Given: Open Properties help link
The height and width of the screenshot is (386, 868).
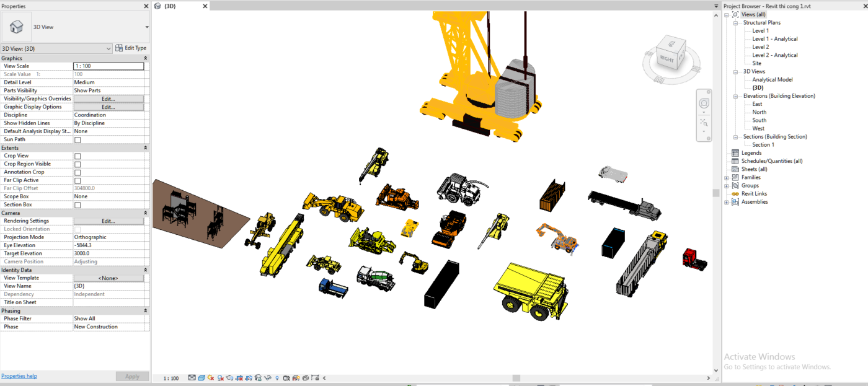Looking at the screenshot, I should (x=19, y=376).
